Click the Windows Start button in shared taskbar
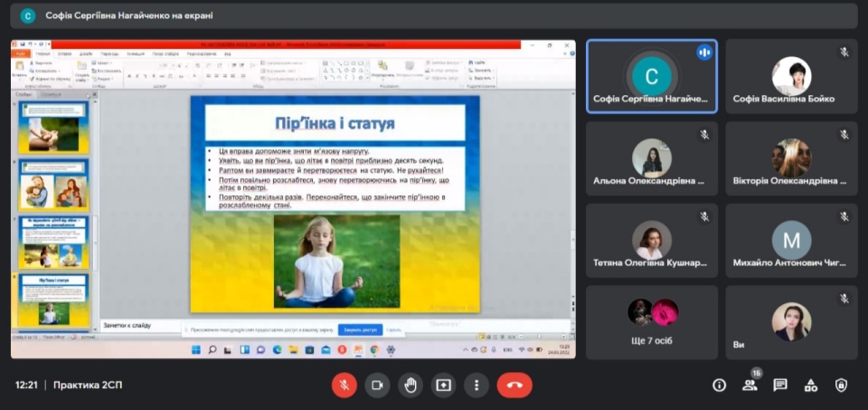 click(194, 349)
